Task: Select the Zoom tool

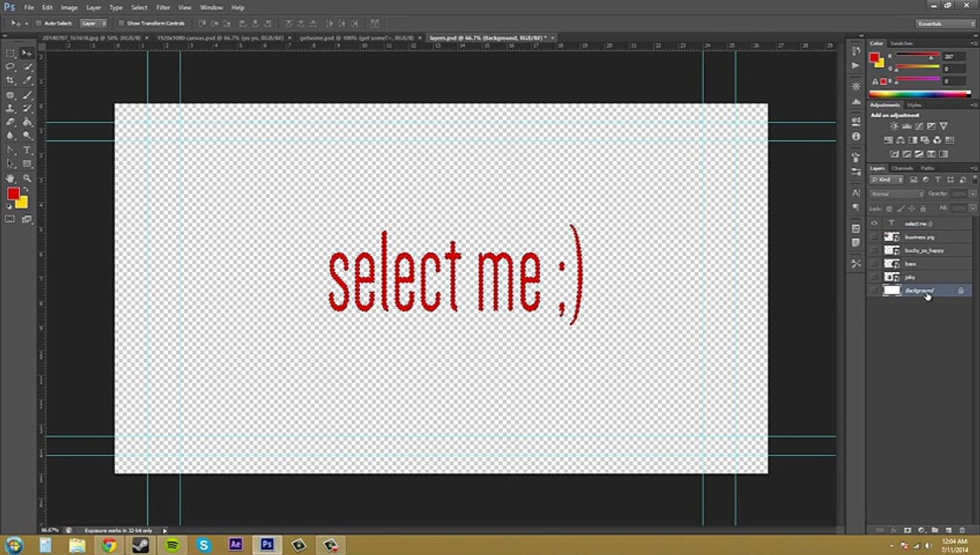Action: click(x=27, y=178)
